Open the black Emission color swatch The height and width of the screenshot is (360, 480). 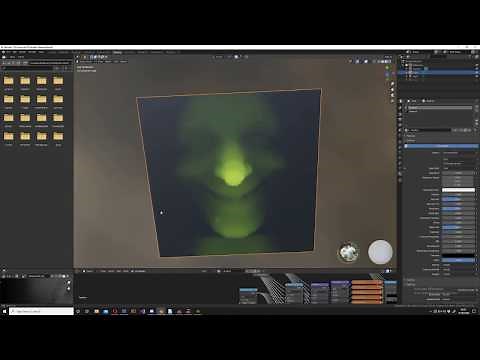click(458, 255)
